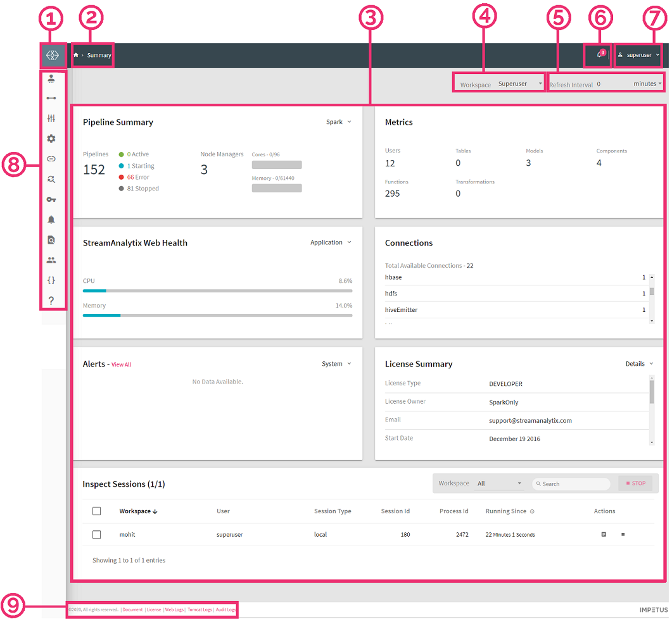Screen dimensions: 672x624
Task: Click the 66 Error pipelines count
Action: (138, 177)
